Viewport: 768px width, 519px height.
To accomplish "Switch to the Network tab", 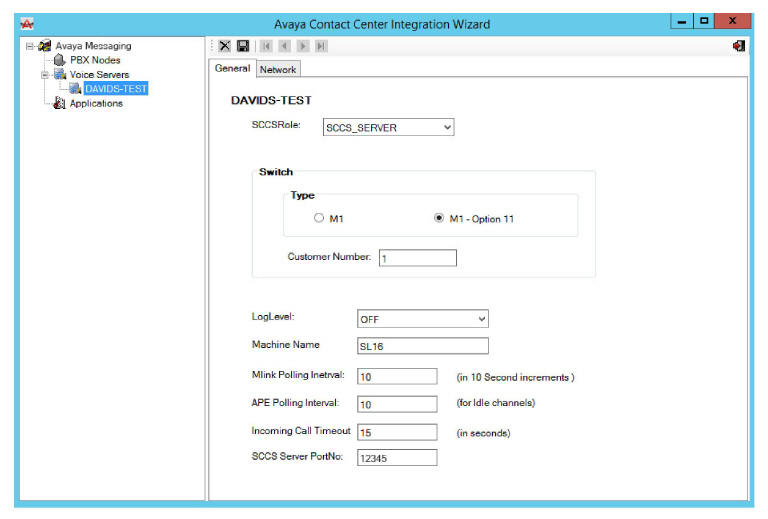I will click(x=278, y=70).
